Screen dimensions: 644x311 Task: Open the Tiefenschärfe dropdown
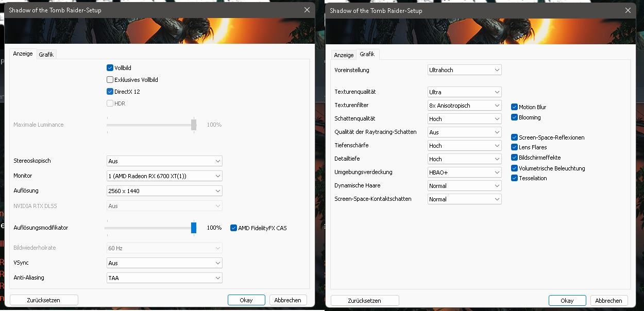pyautogui.click(x=465, y=146)
